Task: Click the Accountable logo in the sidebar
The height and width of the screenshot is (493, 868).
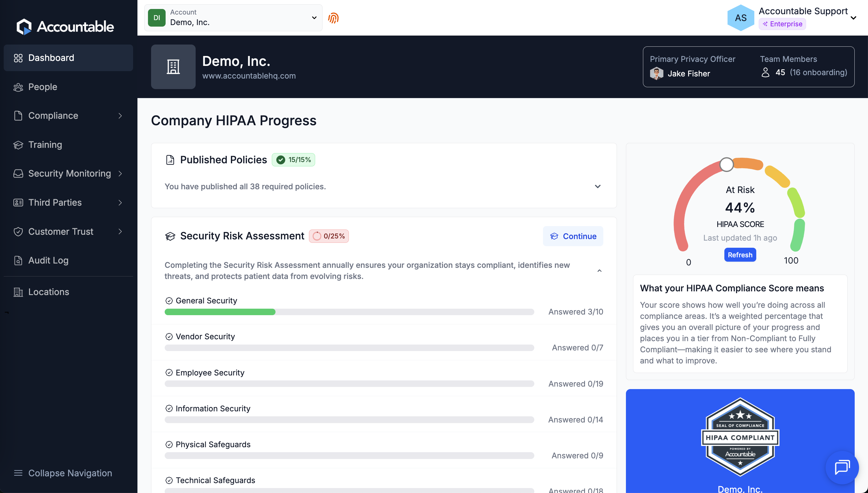Action: pyautogui.click(x=65, y=26)
